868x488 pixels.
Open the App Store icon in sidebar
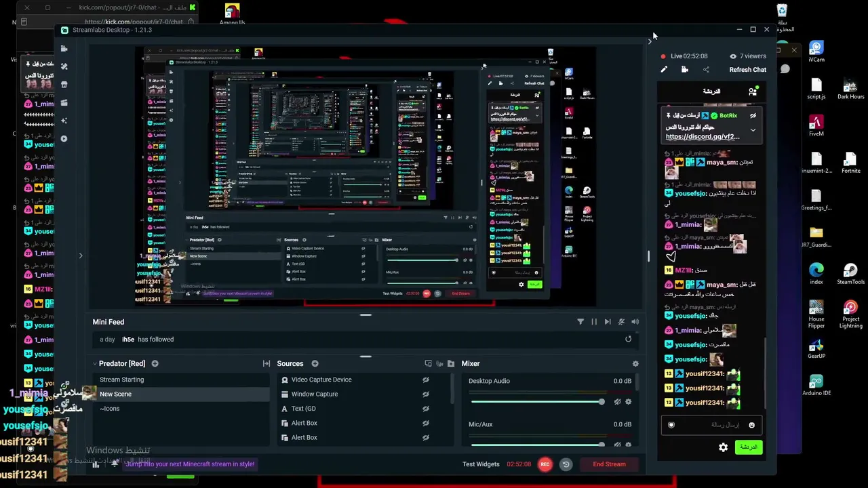click(x=64, y=85)
